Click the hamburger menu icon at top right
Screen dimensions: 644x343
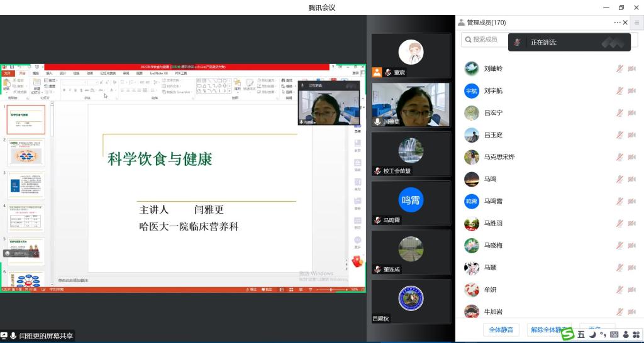636,23
